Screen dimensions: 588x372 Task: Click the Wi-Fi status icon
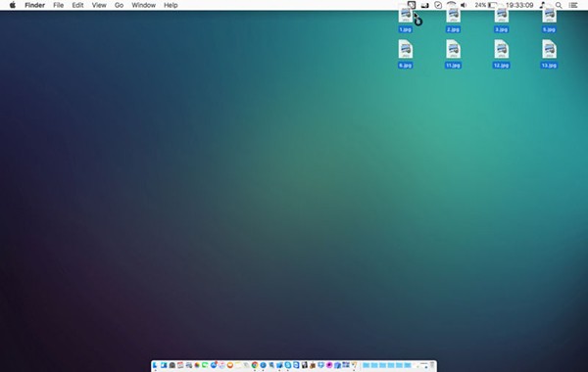(451, 5)
